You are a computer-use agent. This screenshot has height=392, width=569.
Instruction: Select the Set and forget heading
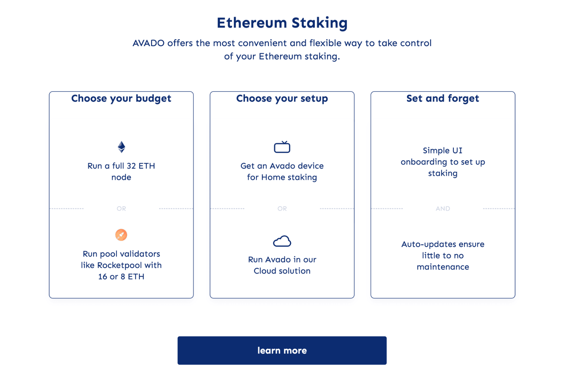443,98
